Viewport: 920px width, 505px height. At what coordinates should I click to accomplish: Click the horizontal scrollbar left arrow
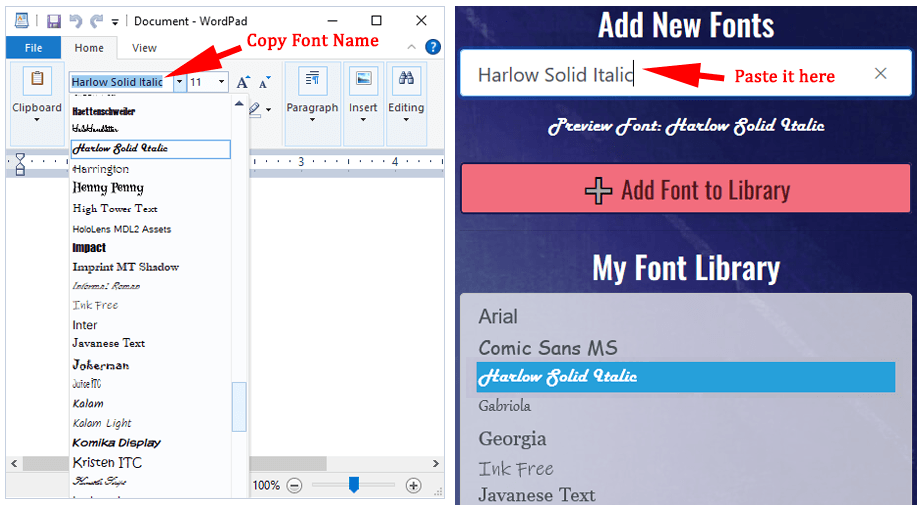[x=15, y=464]
